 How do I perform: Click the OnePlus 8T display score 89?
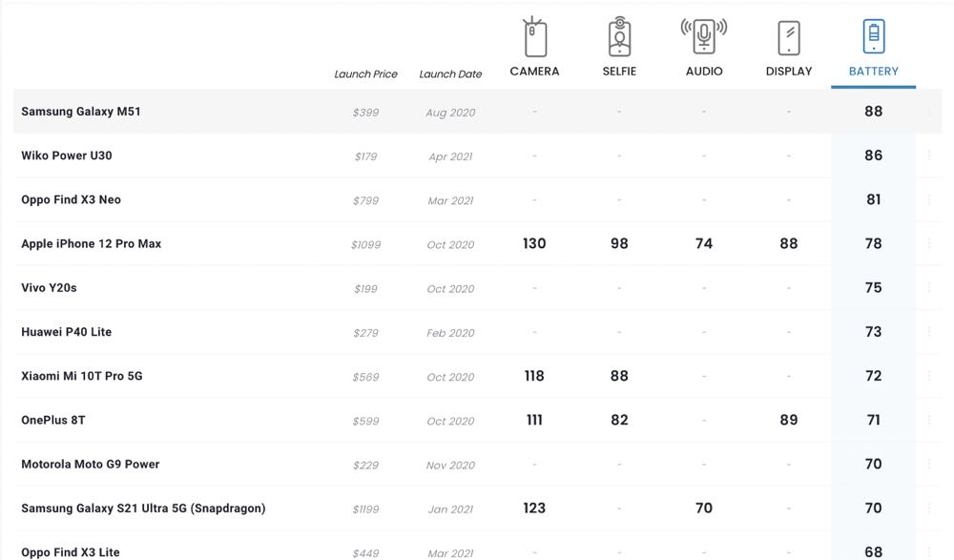[789, 421]
